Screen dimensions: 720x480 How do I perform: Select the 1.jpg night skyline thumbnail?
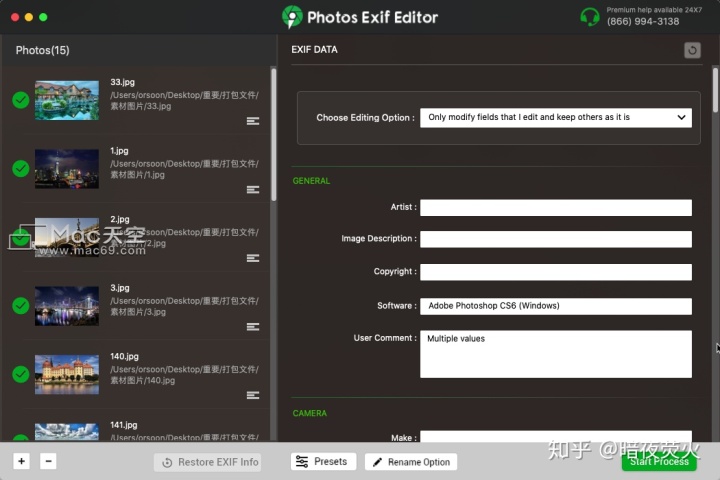click(67, 169)
